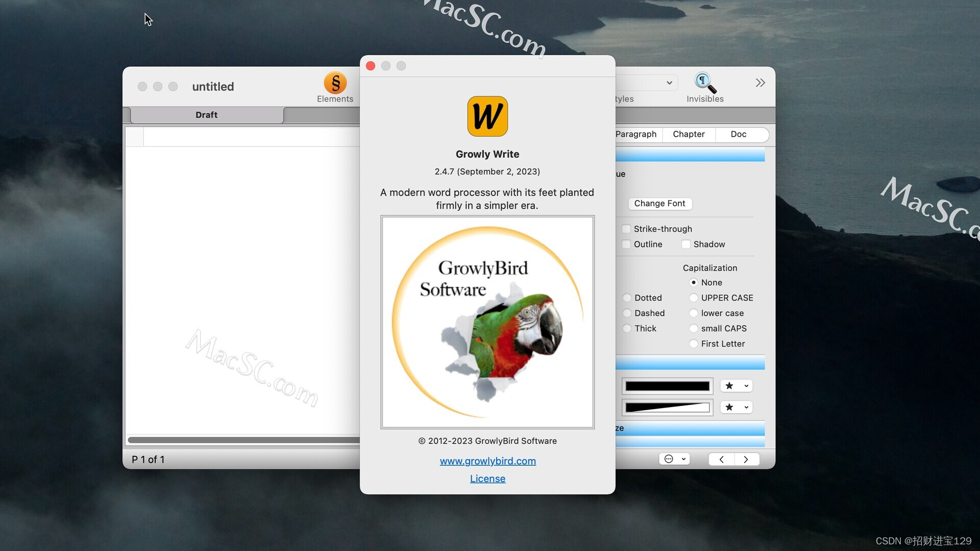The height and width of the screenshot is (551, 980).
Task: Click the blue section header above the swatches
Action: (690, 363)
